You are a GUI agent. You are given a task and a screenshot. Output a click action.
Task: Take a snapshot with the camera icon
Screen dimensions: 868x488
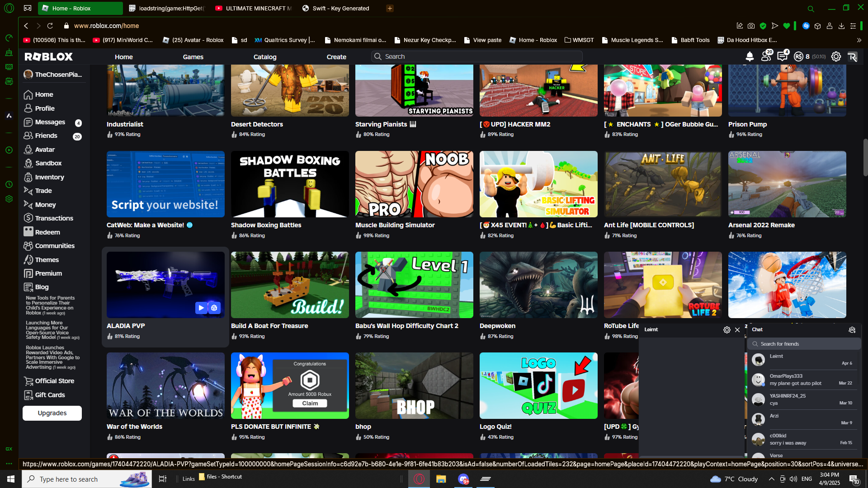751,26
